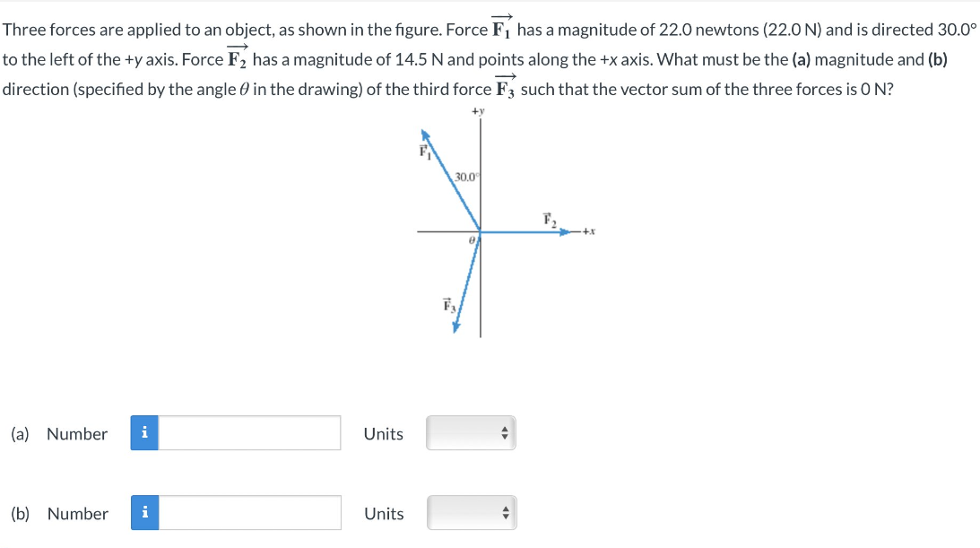
Task: Click the 30.0° angle label in the figure
Action: pos(467,176)
